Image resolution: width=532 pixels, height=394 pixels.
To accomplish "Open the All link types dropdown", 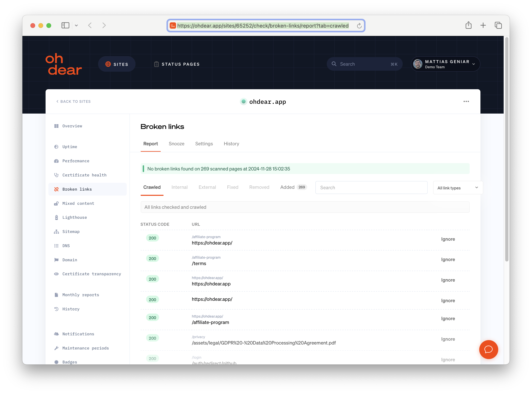I will coord(457,188).
